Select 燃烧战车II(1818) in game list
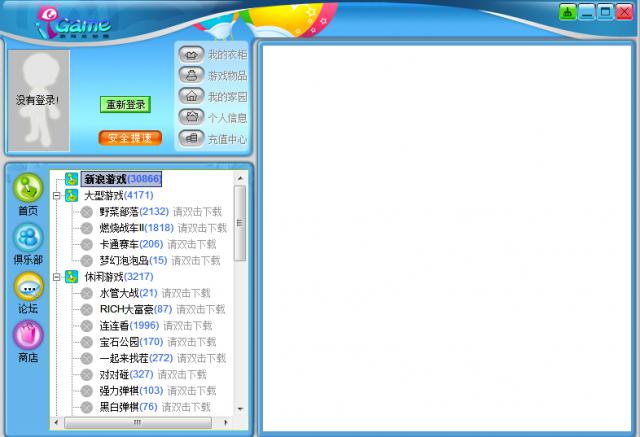This screenshot has height=437, width=640. pyautogui.click(x=136, y=228)
